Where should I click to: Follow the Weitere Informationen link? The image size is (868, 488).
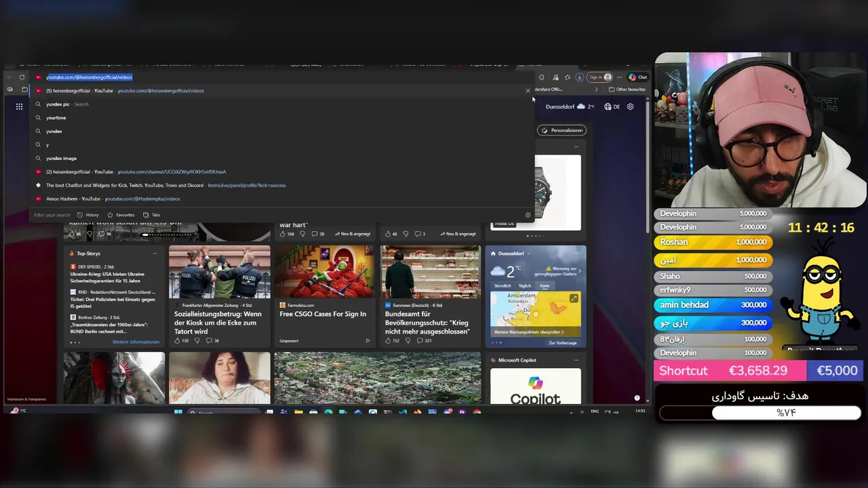click(136, 342)
